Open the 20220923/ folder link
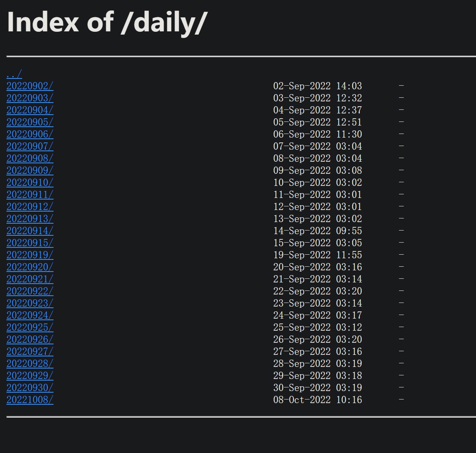Viewport: 476px width, 453px height. point(30,303)
